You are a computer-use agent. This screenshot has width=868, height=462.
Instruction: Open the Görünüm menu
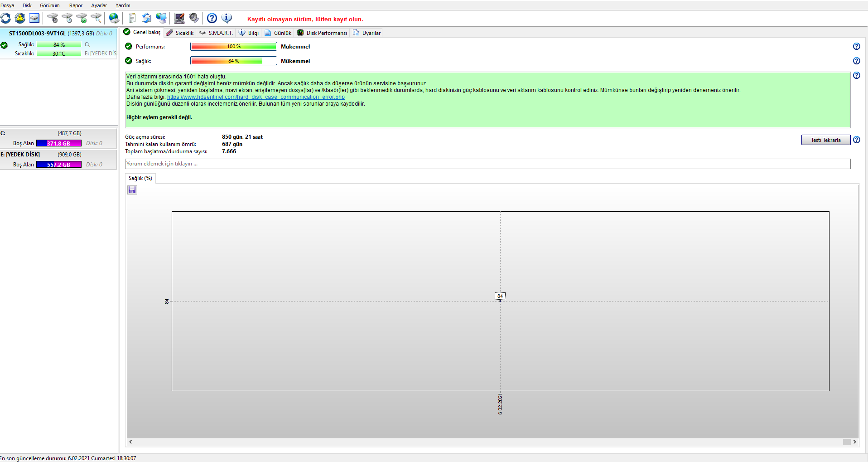pos(50,5)
